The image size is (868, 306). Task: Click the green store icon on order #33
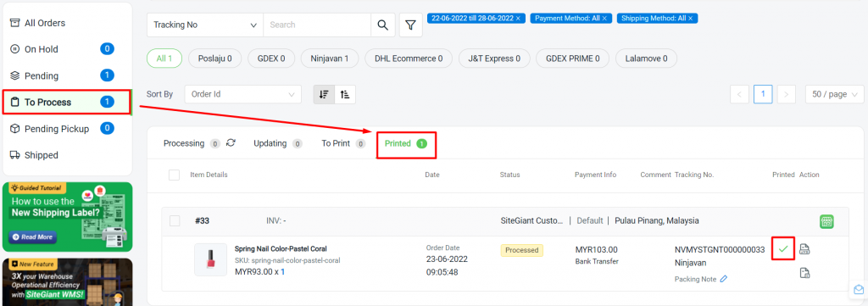826,221
